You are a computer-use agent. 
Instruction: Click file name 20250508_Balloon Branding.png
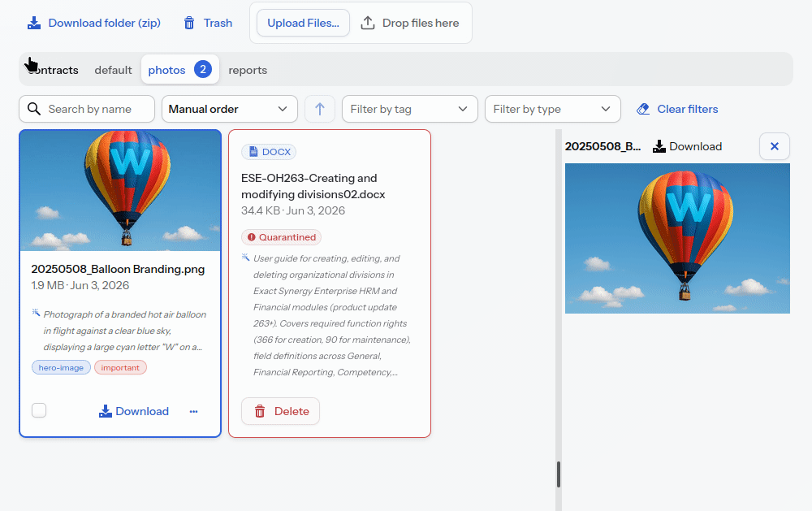[118, 269]
